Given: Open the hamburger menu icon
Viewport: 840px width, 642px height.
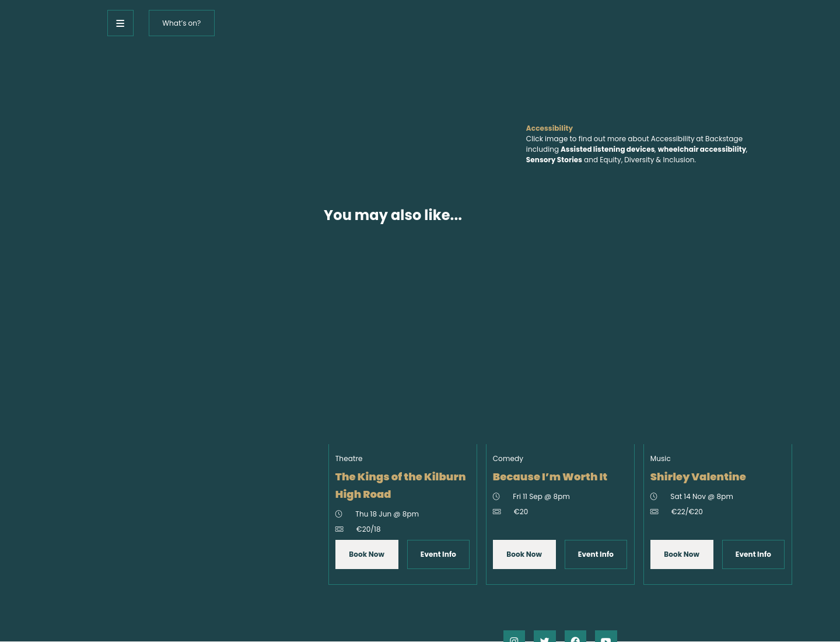Looking at the screenshot, I should [x=120, y=23].
